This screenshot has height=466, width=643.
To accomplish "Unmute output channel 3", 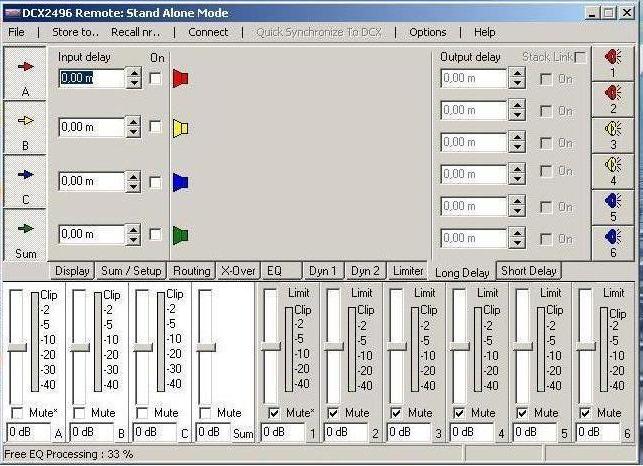I will [x=396, y=413].
